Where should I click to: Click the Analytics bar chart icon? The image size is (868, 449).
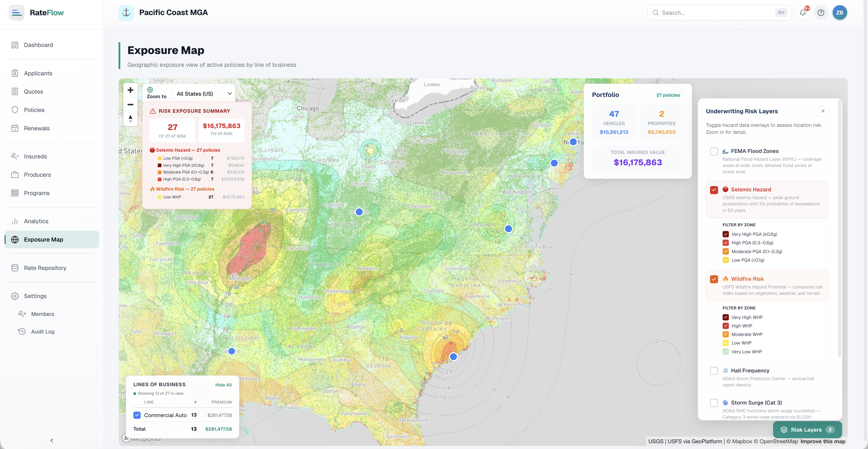click(x=15, y=221)
